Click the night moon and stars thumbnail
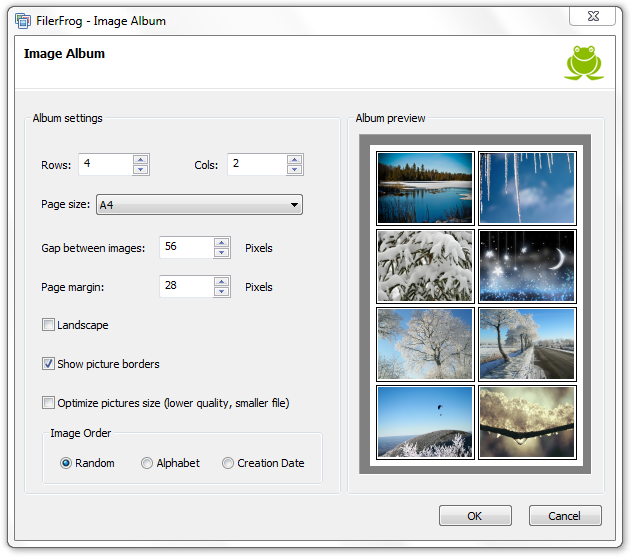This screenshot has width=631, height=557. pos(527,266)
